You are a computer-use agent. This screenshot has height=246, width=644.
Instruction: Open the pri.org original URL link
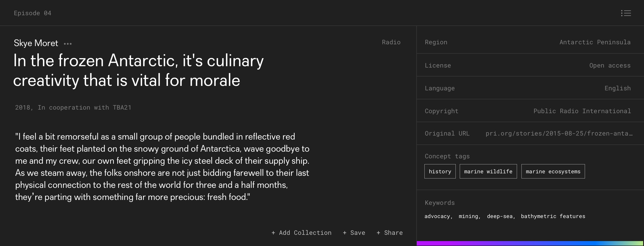(559, 134)
